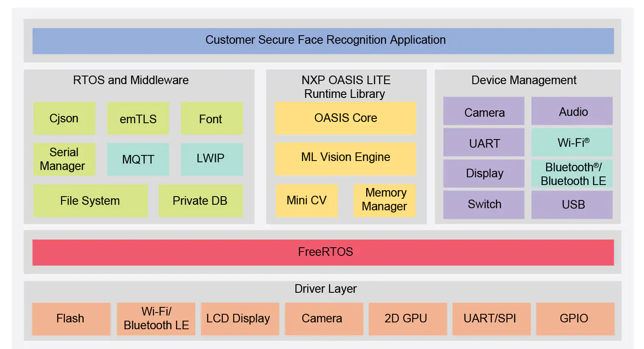
Task: Click the Device Management heading
Action: 524,80
